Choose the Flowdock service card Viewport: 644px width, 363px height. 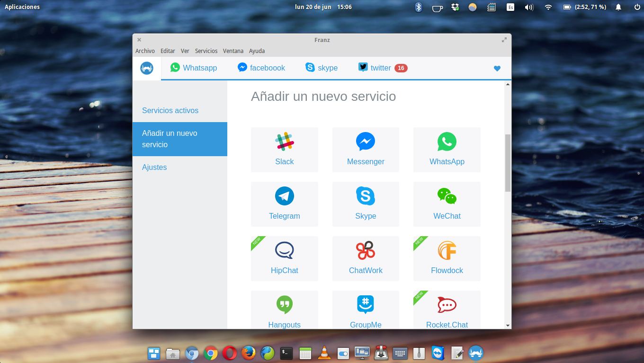click(447, 258)
